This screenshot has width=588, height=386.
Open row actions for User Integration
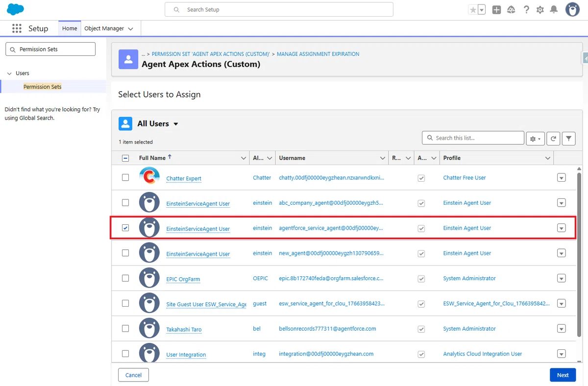tap(562, 354)
